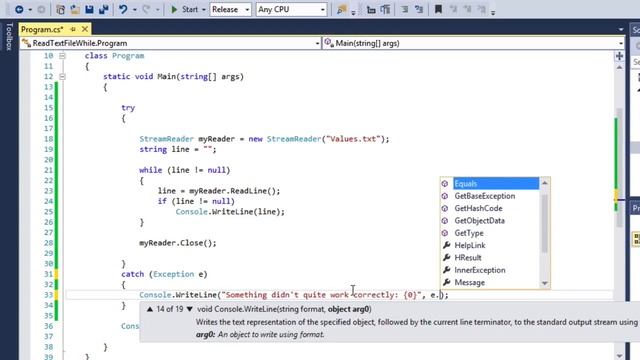The height and width of the screenshot is (360, 640).
Task: Open the Navigate Backward history dropdown
Action: [30, 9]
